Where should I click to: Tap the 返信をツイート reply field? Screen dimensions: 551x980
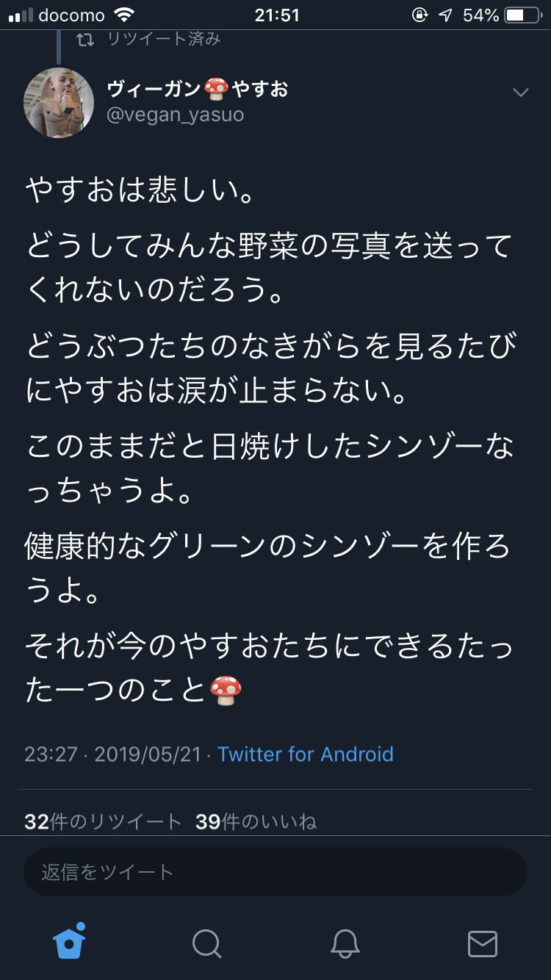point(275,872)
